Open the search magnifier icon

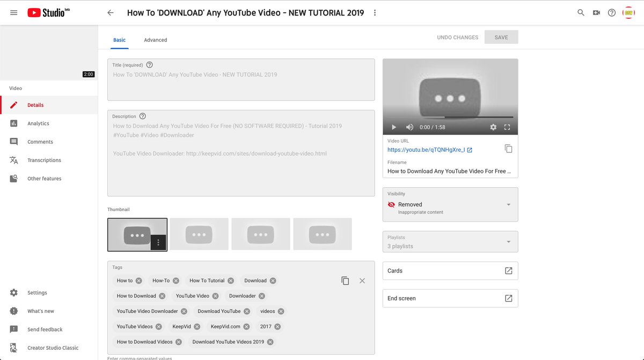(x=581, y=13)
